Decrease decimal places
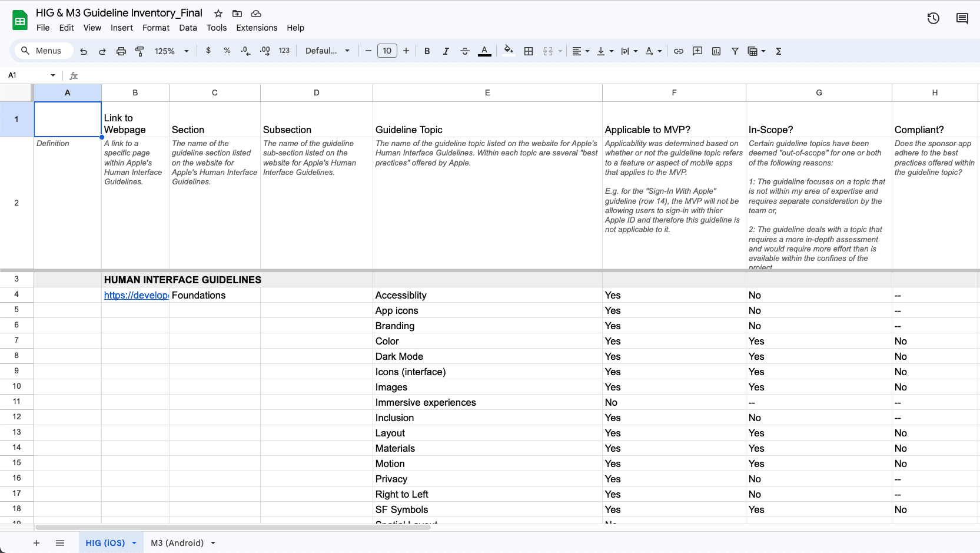 click(246, 51)
